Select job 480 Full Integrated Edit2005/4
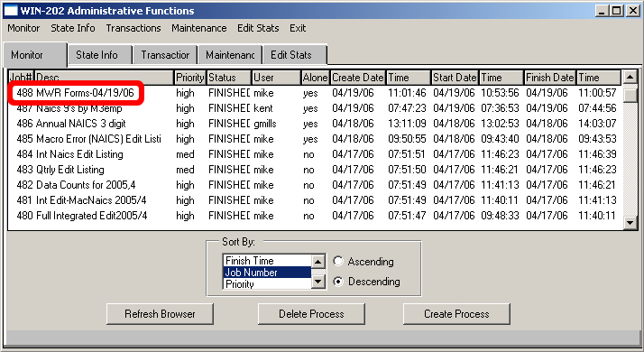 [315, 216]
